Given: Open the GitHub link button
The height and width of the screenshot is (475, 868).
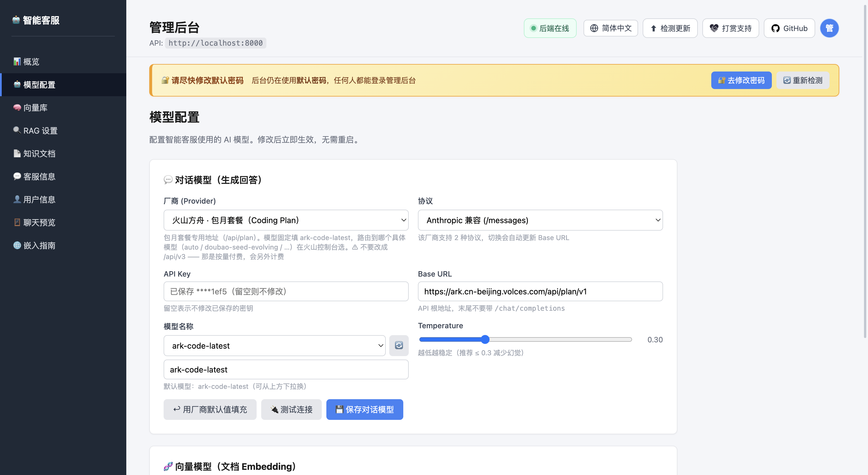Looking at the screenshot, I should pos(789,28).
